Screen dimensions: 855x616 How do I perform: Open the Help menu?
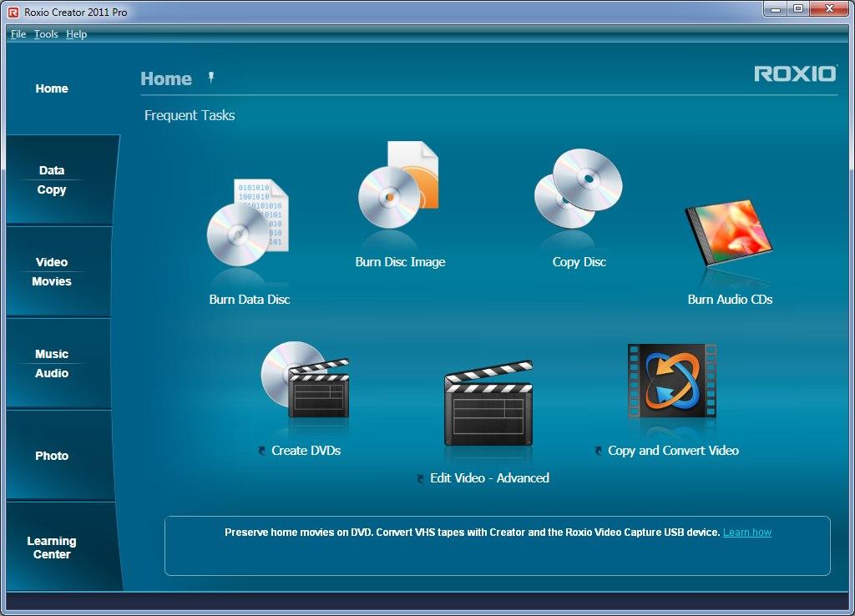pos(76,34)
